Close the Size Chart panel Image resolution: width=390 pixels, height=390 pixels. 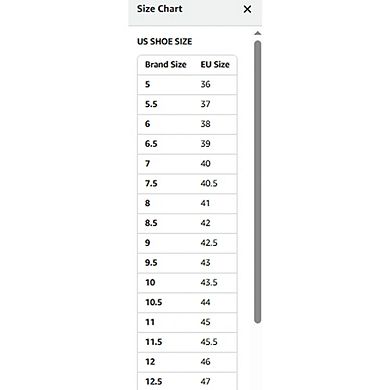coord(247,9)
